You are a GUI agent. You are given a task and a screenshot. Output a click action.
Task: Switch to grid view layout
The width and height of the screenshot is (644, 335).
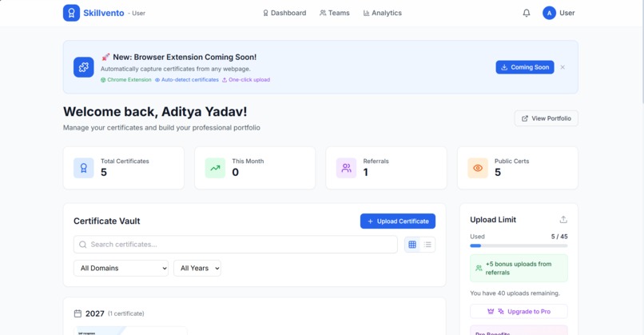(412, 245)
